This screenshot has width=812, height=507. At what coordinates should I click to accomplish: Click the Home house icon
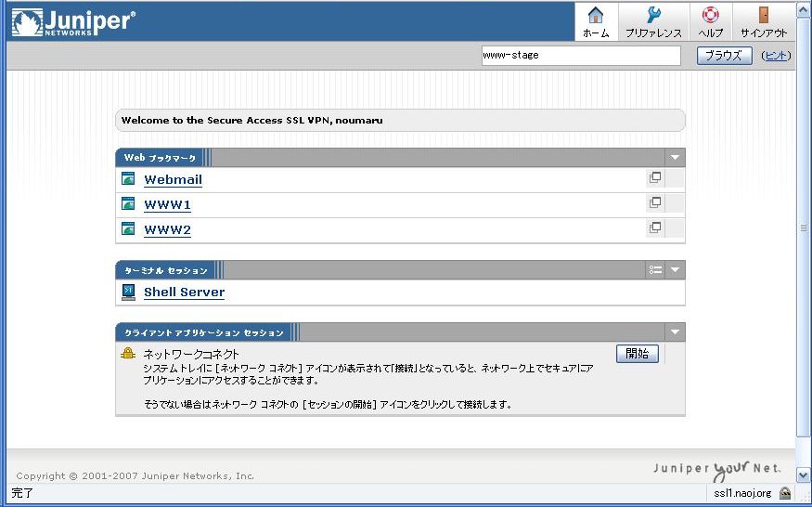click(596, 16)
